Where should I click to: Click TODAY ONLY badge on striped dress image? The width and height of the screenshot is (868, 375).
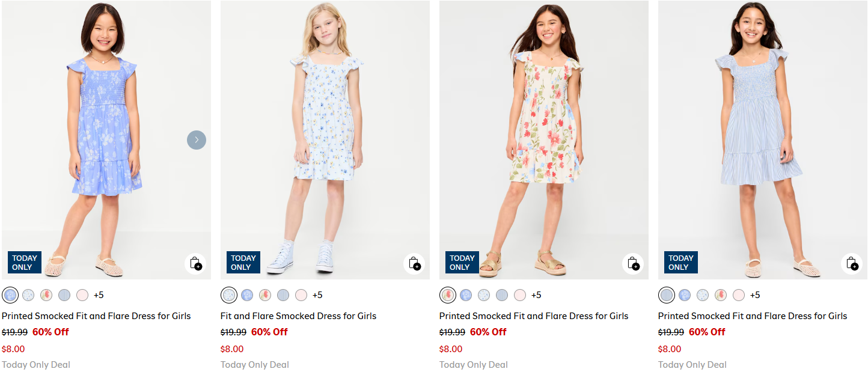681,263
